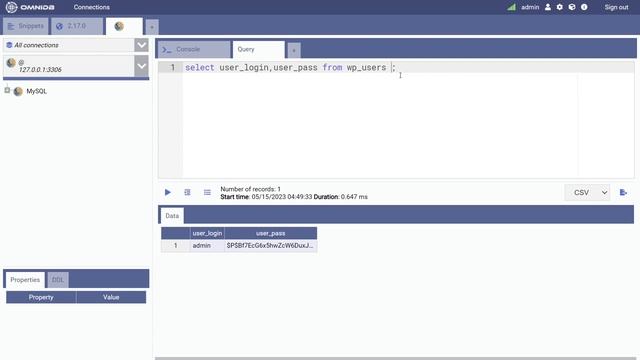640x360 pixels.
Task: Click the export data file icon
Action: [x=623, y=192]
